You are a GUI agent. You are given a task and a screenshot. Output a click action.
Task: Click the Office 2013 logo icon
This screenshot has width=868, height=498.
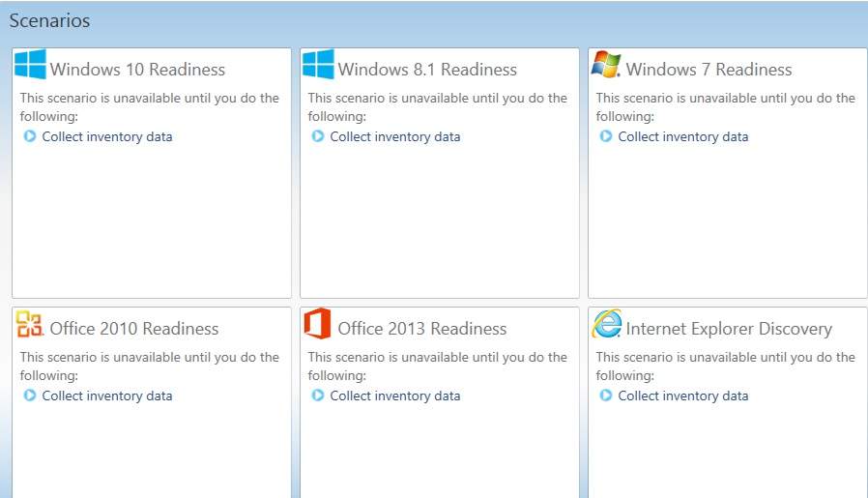pyautogui.click(x=318, y=325)
